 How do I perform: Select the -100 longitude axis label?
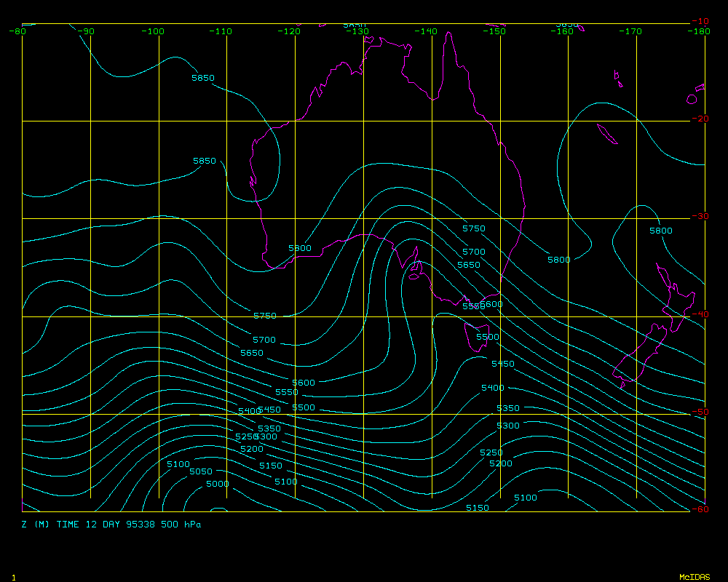click(153, 31)
